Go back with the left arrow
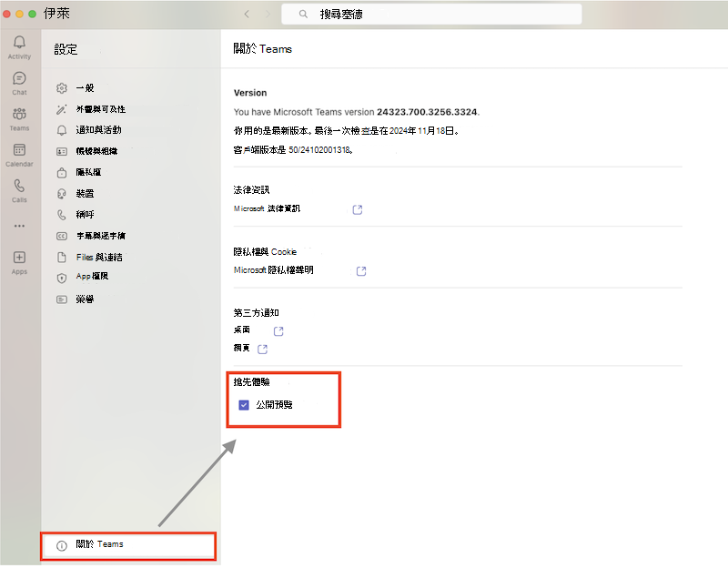Viewport: 728px width, 568px height. point(247,14)
